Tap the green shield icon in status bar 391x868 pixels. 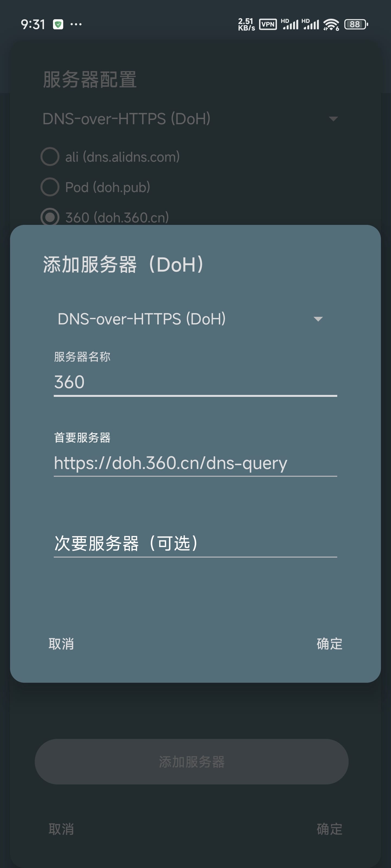(58, 24)
